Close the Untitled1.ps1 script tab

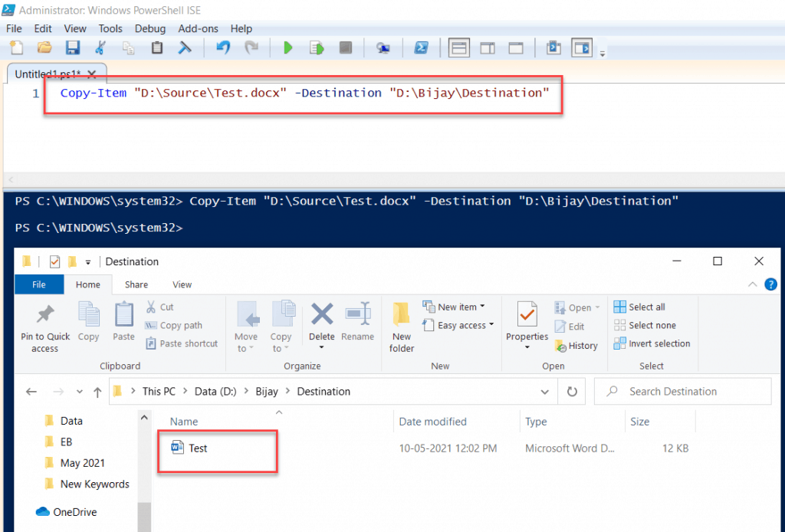[x=92, y=74]
